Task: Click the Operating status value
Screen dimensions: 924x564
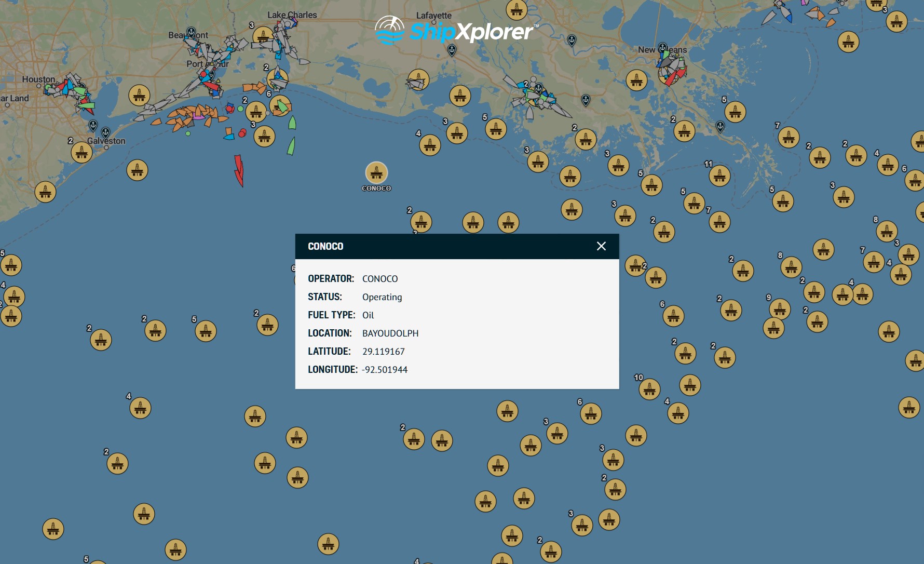Action: (x=382, y=297)
